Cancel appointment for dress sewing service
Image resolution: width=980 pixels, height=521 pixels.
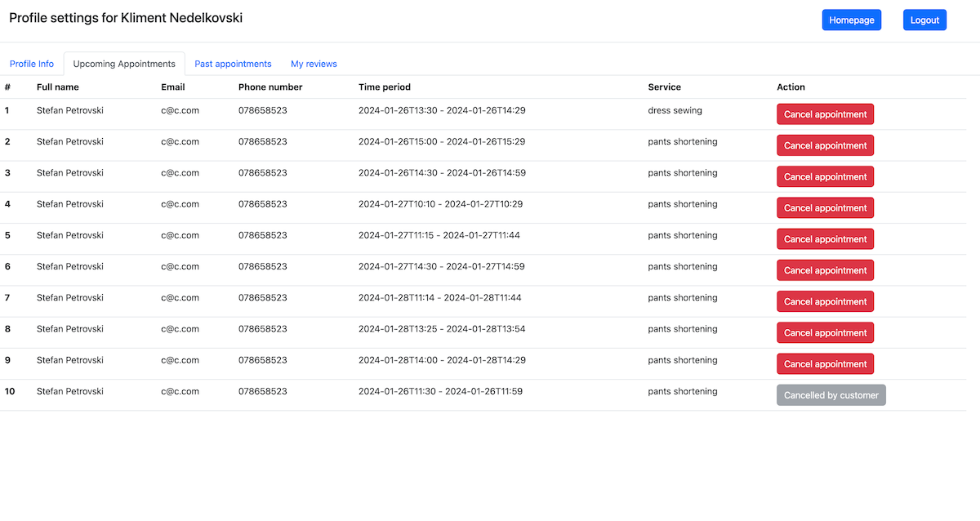(x=825, y=114)
